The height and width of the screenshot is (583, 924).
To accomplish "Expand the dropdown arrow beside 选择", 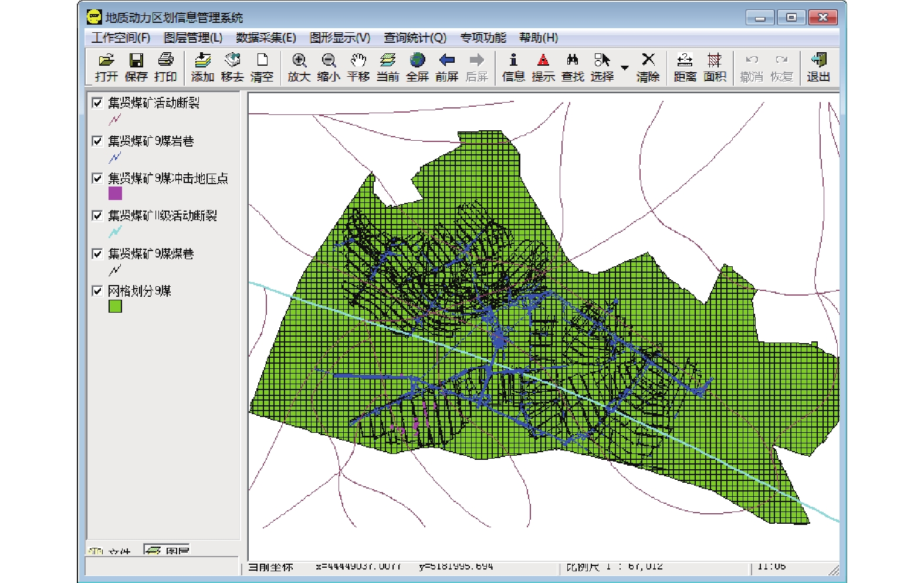I will 625,68.
